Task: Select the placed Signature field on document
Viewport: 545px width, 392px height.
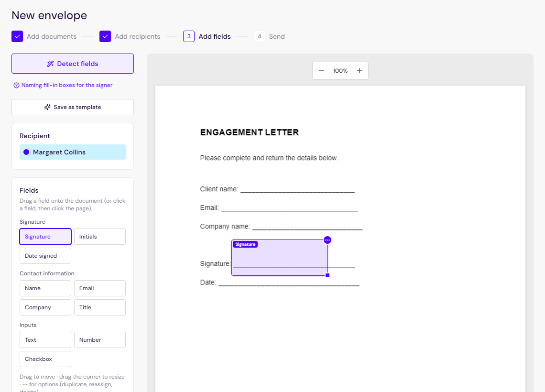Action: point(280,258)
